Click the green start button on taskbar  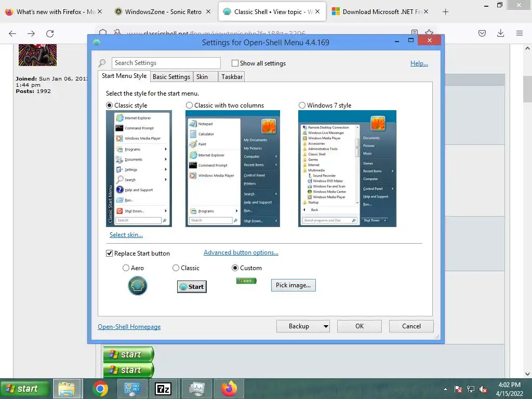pyautogui.click(x=25, y=389)
